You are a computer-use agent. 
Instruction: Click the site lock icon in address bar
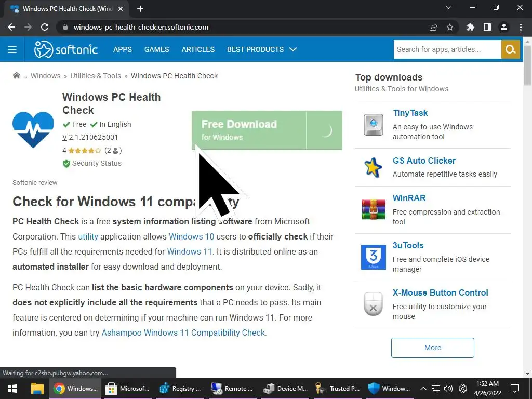(x=65, y=27)
